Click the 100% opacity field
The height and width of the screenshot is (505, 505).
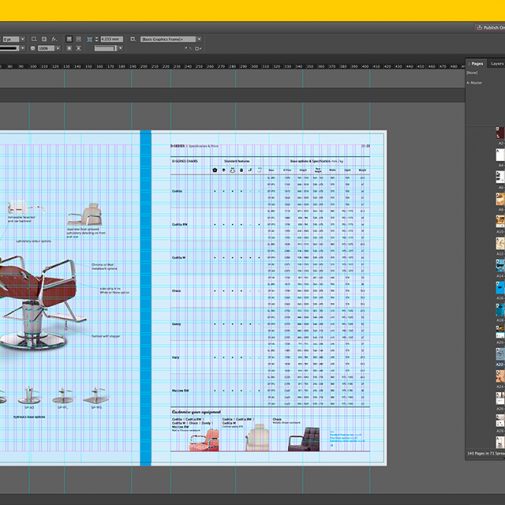pyautogui.click(x=46, y=48)
